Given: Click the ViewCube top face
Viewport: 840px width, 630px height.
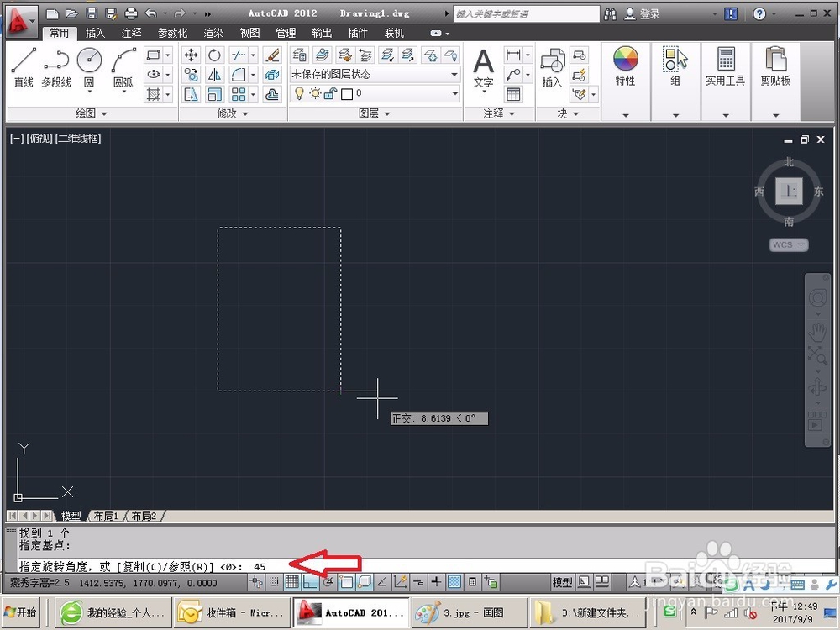Looking at the screenshot, I should click(789, 192).
